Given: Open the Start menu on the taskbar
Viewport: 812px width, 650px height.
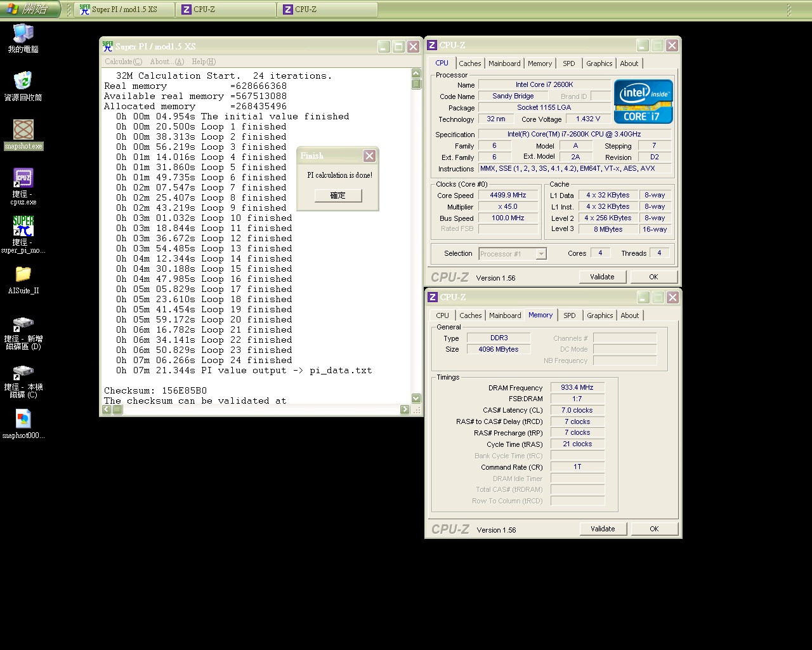Looking at the screenshot, I should [x=30, y=10].
